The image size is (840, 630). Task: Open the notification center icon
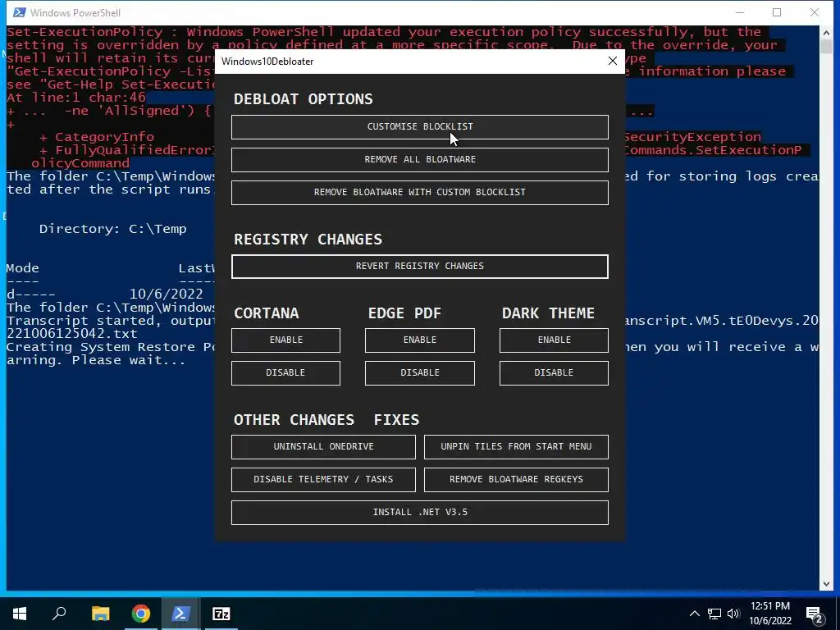pyautogui.click(x=815, y=614)
